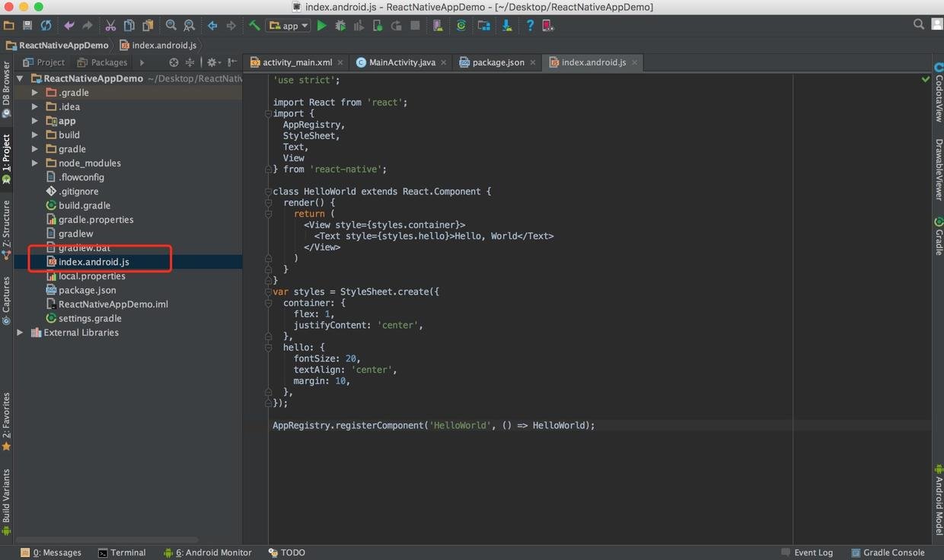
Task: Open the AVD Manager icon
Action: click(438, 25)
